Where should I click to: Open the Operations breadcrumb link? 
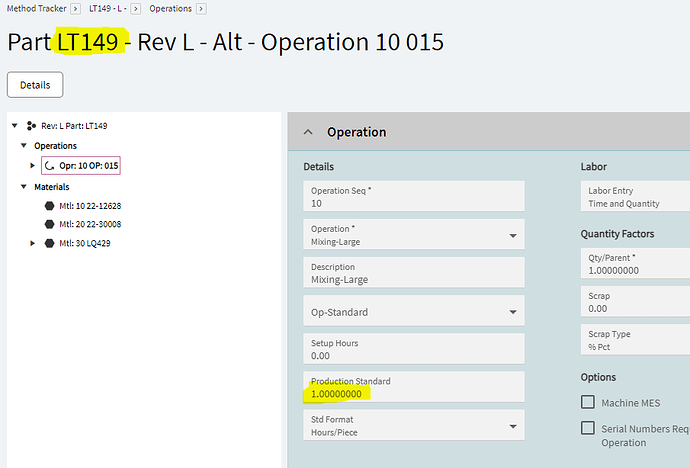[170, 8]
